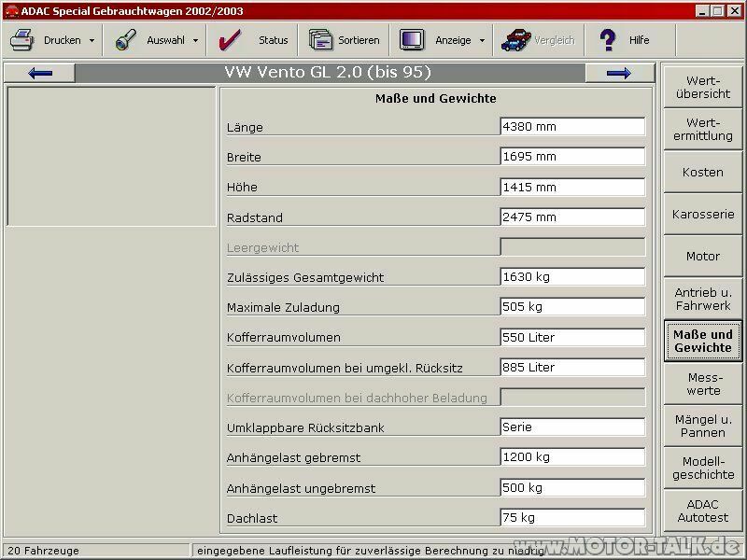Screen dimensions: 747x560
Task: Click the 885 Liter umgekl. Rücksitz field
Action: (x=572, y=367)
